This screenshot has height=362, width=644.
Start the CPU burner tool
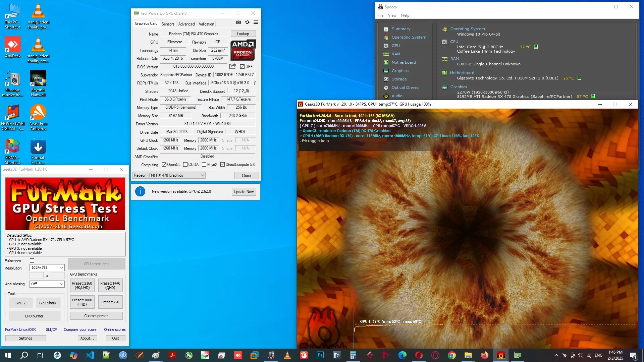click(34, 316)
